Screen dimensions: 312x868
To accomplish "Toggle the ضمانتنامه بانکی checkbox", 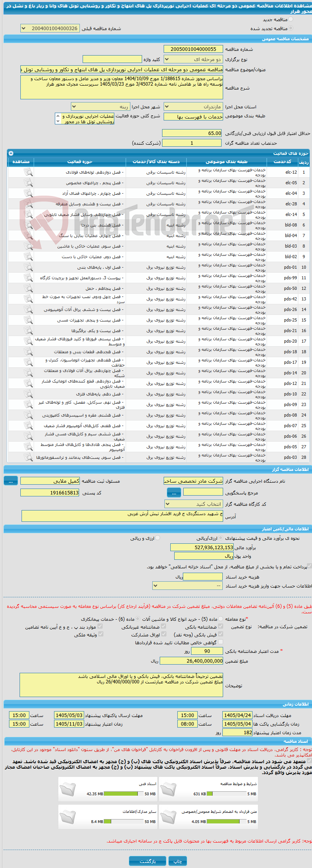I will [x=221, y=626].
